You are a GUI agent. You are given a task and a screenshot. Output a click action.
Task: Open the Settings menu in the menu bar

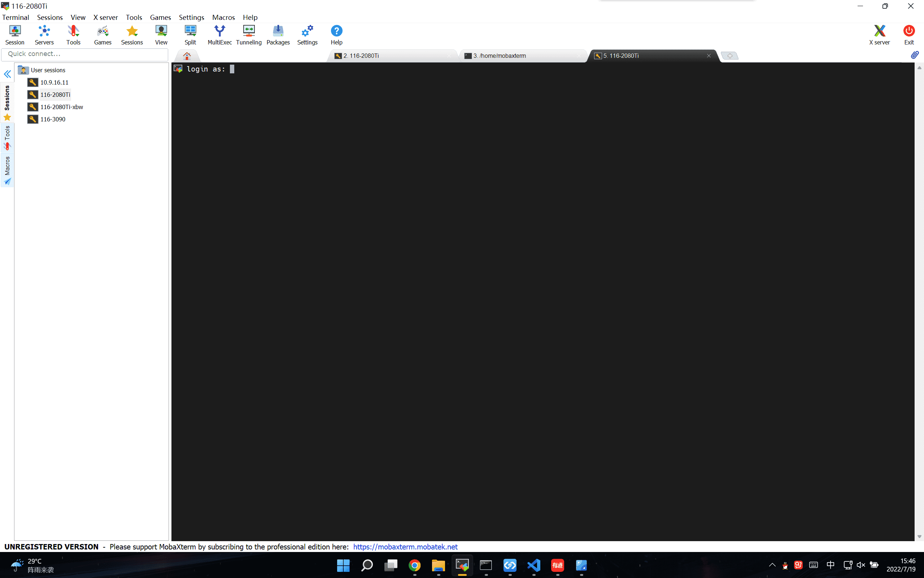point(191,17)
